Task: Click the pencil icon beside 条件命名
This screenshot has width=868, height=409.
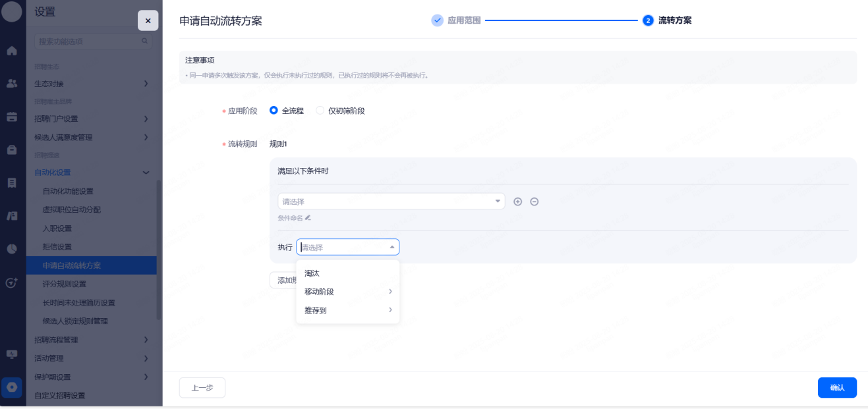Action: point(308,218)
